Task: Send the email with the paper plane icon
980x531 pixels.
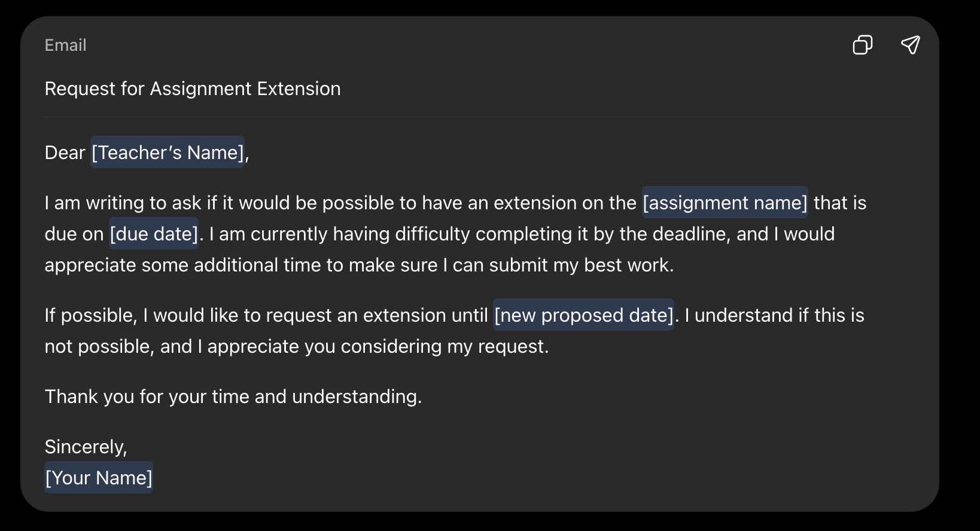Action: coord(910,44)
